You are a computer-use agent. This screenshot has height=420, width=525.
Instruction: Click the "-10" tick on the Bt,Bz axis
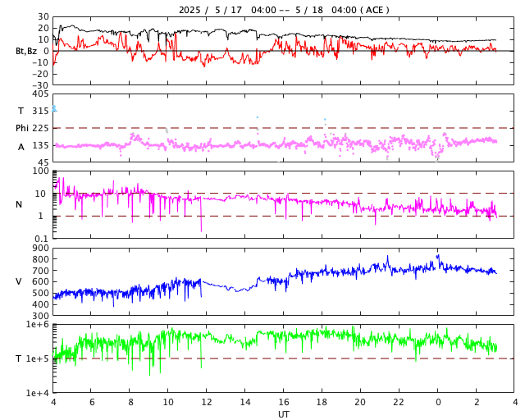click(40, 62)
